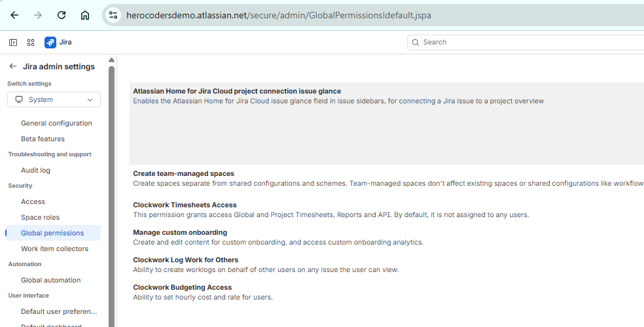This screenshot has height=327, width=644.
Task: Open Default user preferences
Action: (x=59, y=311)
